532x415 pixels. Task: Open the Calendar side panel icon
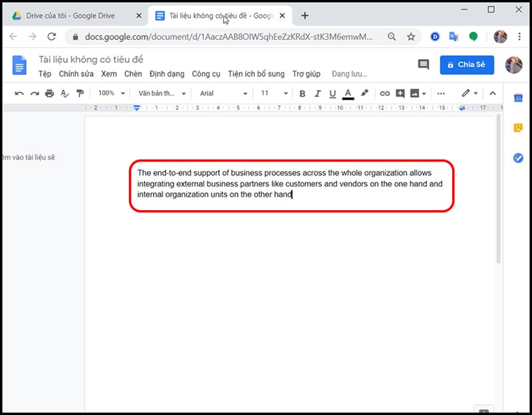pyautogui.click(x=518, y=98)
